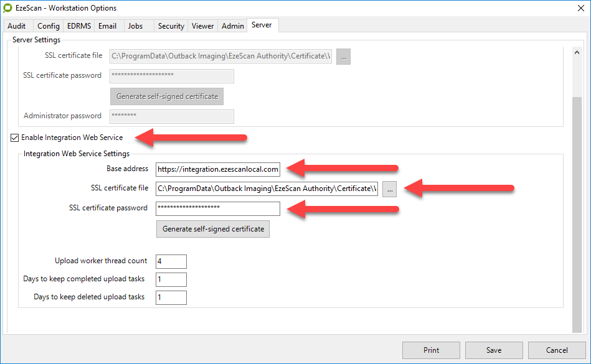
Task: Generate a self-signed certificate for Server Settings
Action: pos(166,96)
